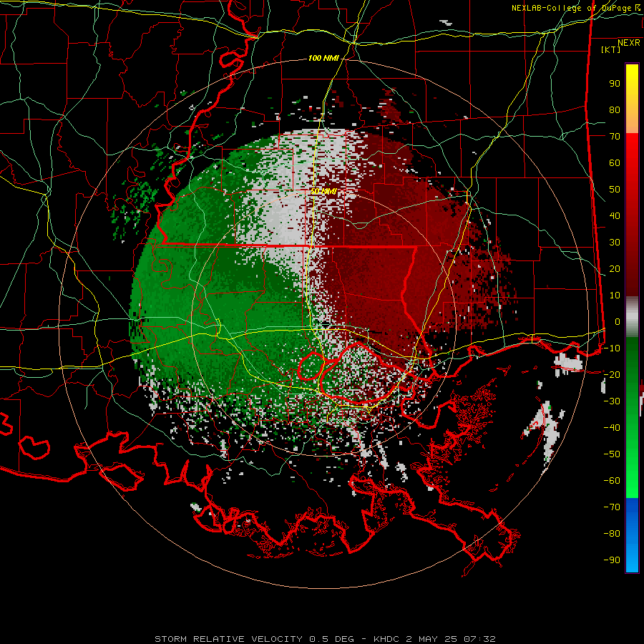The height and width of the screenshot is (644, 644).
Task: Select the -50 value on the velocity scale
Action: [612, 454]
